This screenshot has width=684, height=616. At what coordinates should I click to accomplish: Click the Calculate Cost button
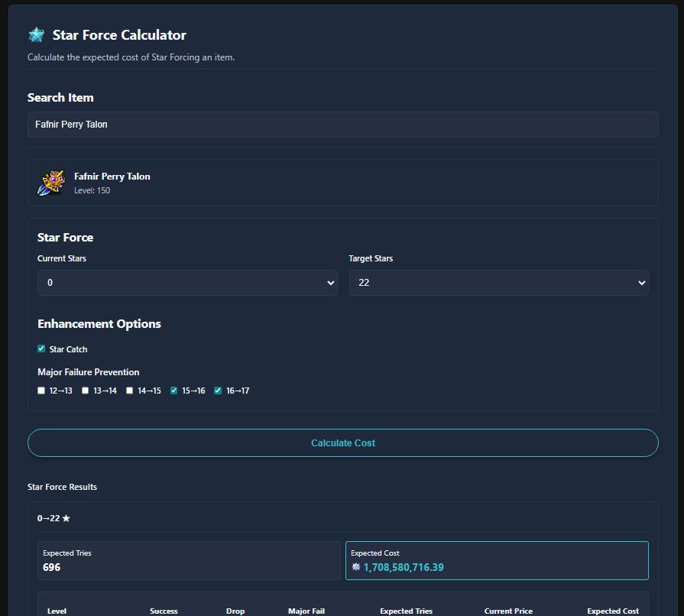pos(343,443)
